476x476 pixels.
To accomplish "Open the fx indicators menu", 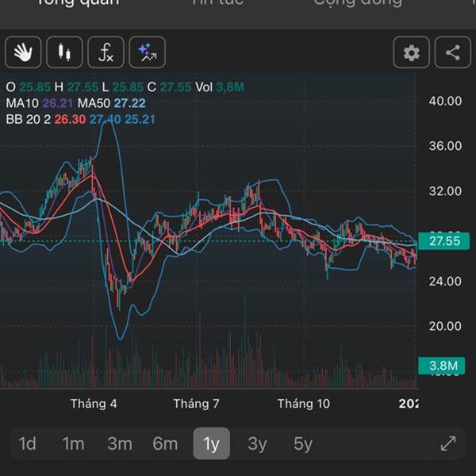I will (x=106, y=52).
